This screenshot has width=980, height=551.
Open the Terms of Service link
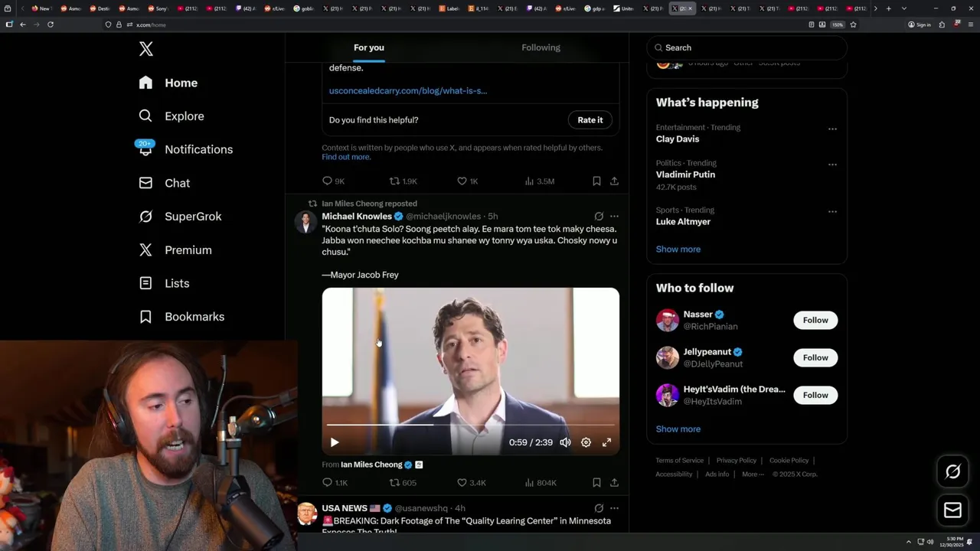point(679,461)
